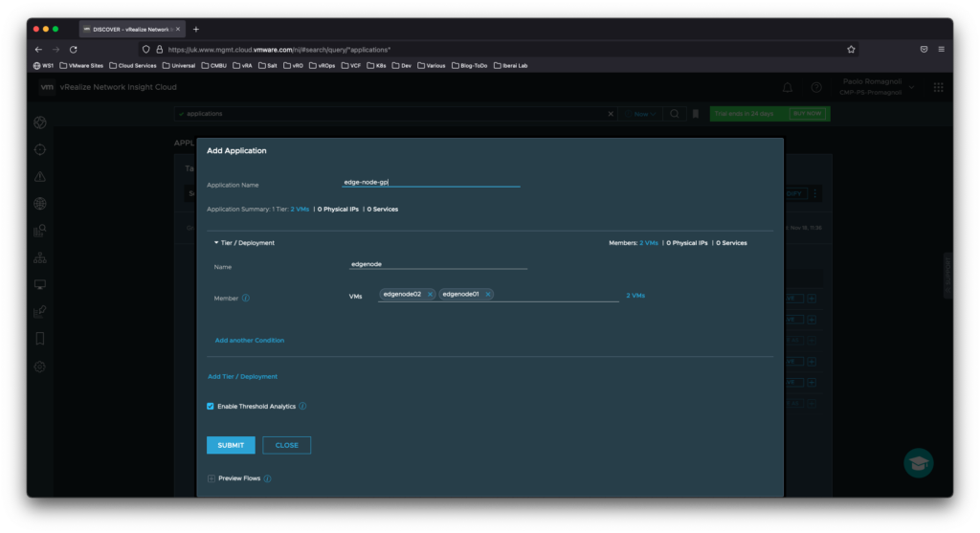The width and height of the screenshot is (980, 533).
Task: Open the globe sidebar icon
Action: tap(40, 204)
